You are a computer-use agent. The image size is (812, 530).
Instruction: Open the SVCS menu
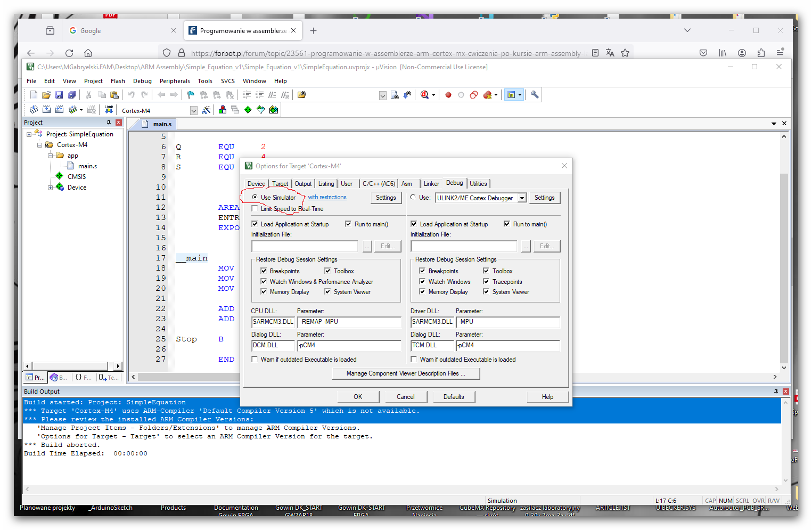click(228, 81)
